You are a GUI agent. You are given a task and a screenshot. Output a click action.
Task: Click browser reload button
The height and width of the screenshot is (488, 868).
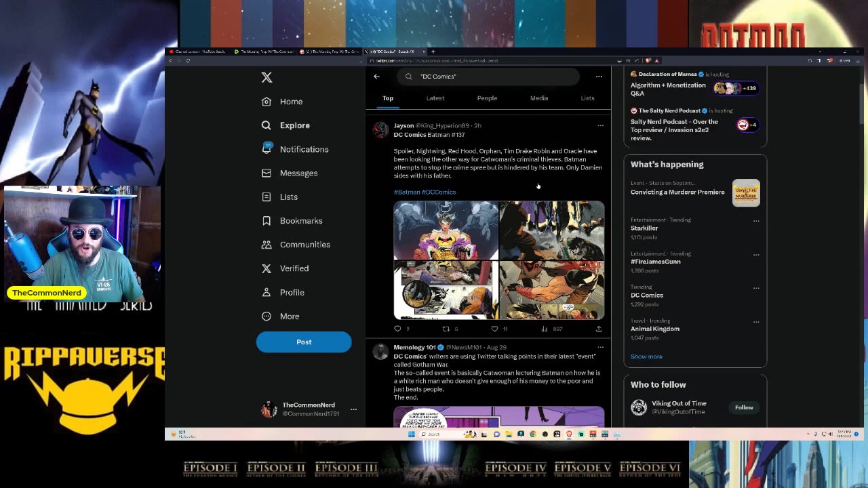(188, 60)
